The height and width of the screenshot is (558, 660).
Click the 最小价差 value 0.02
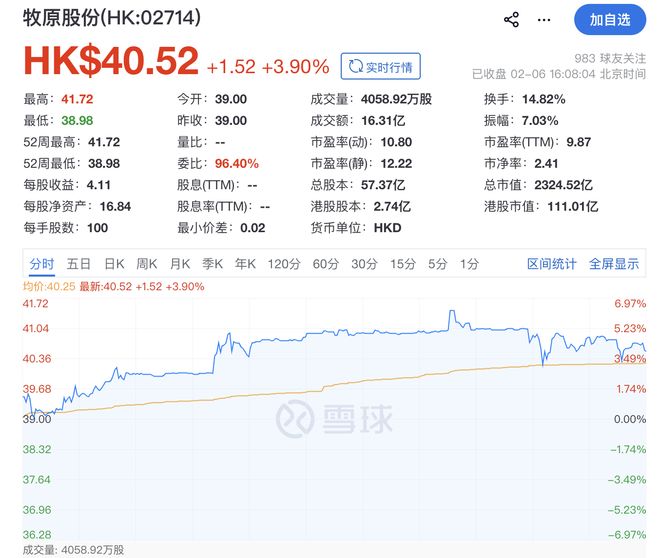253,228
